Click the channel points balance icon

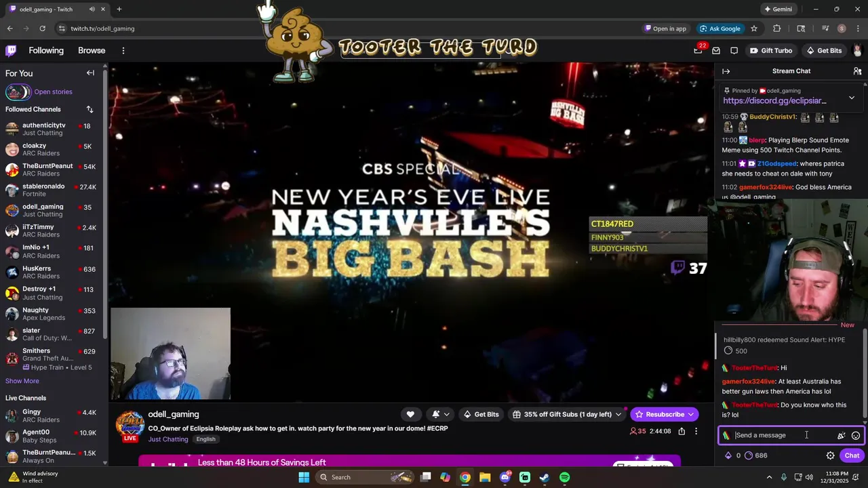(749, 455)
